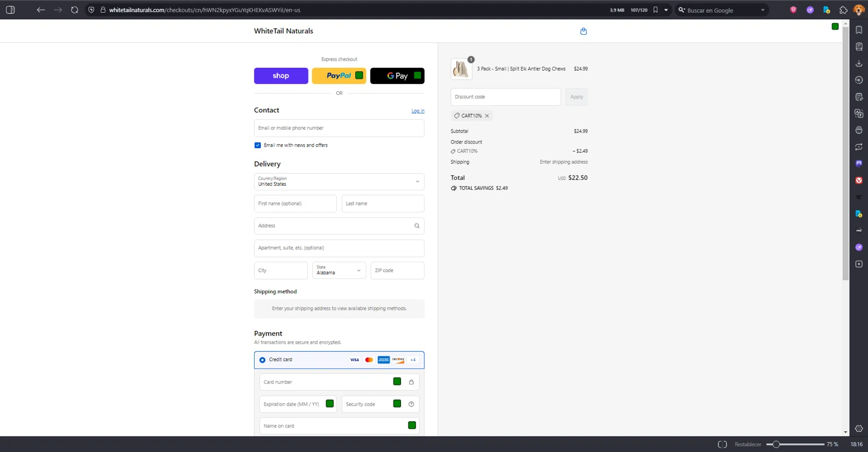The image size is (868, 452).
Task: Pay with the G Pay express button
Action: (398, 76)
